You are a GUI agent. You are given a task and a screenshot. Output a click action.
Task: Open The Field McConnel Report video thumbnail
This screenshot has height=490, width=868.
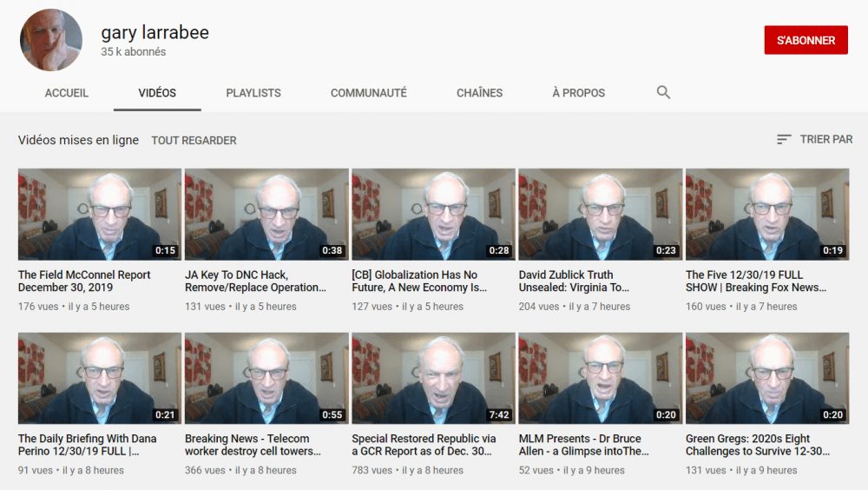[100, 215]
